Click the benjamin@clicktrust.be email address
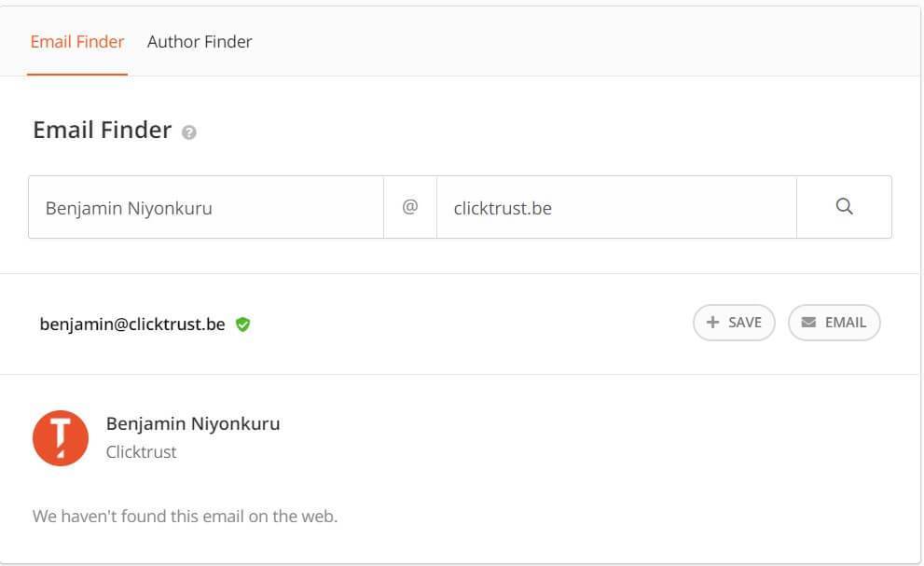The width and height of the screenshot is (924, 566). click(x=132, y=324)
